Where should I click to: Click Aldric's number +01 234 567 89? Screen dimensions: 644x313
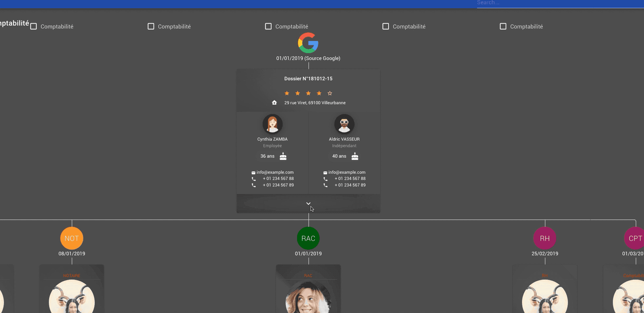coord(350,185)
